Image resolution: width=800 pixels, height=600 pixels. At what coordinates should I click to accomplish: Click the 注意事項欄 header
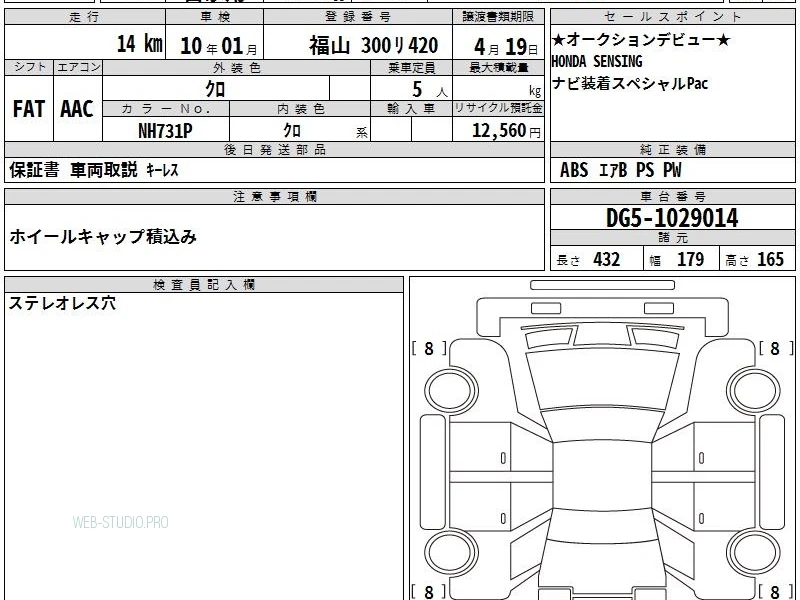coord(274,197)
